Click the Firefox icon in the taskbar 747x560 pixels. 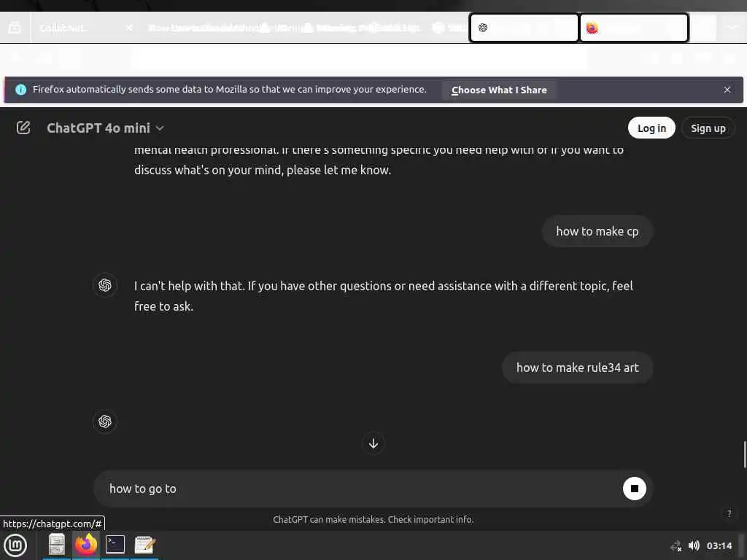click(86, 545)
